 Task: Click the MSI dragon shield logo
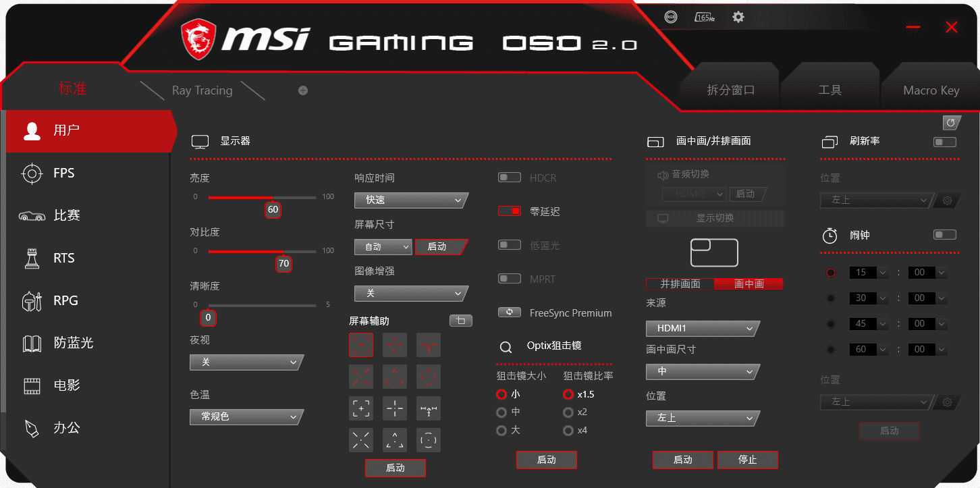(x=198, y=39)
